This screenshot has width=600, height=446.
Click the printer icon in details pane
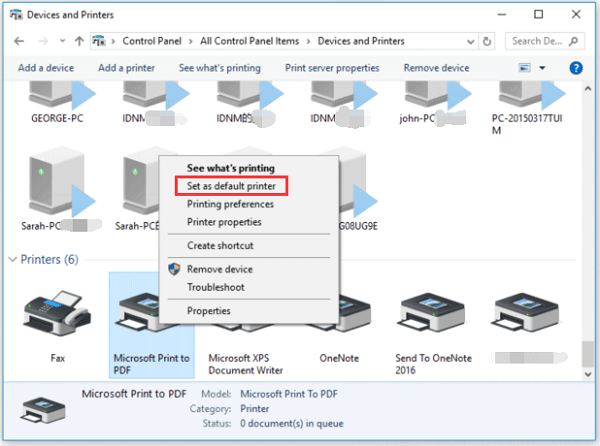coord(43,410)
